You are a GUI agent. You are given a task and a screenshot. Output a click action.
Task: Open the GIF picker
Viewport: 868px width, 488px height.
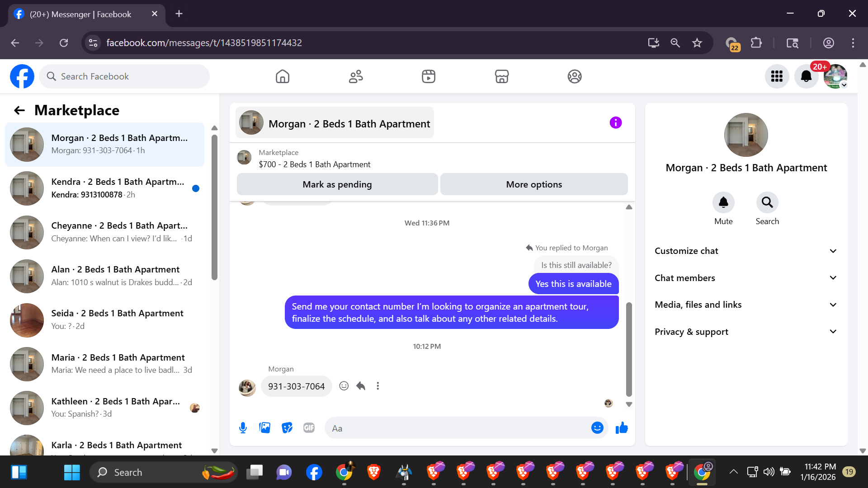coord(309,428)
